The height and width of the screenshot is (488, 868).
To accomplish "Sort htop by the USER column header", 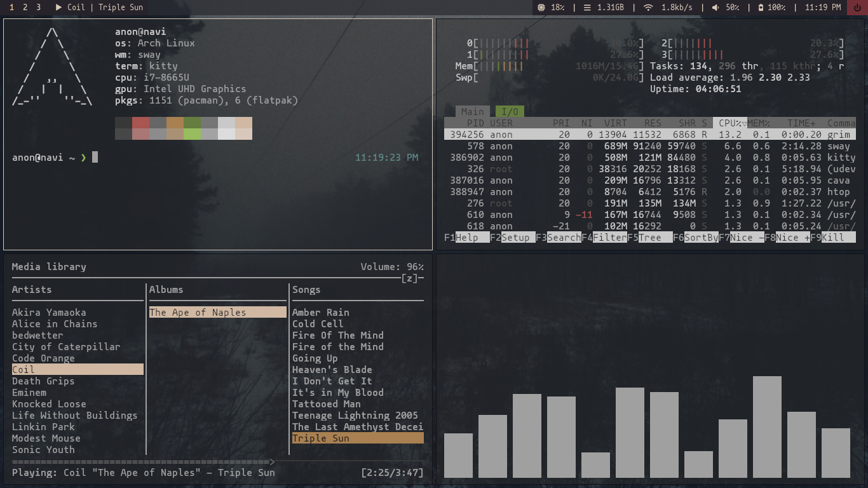I will point(501,123).
